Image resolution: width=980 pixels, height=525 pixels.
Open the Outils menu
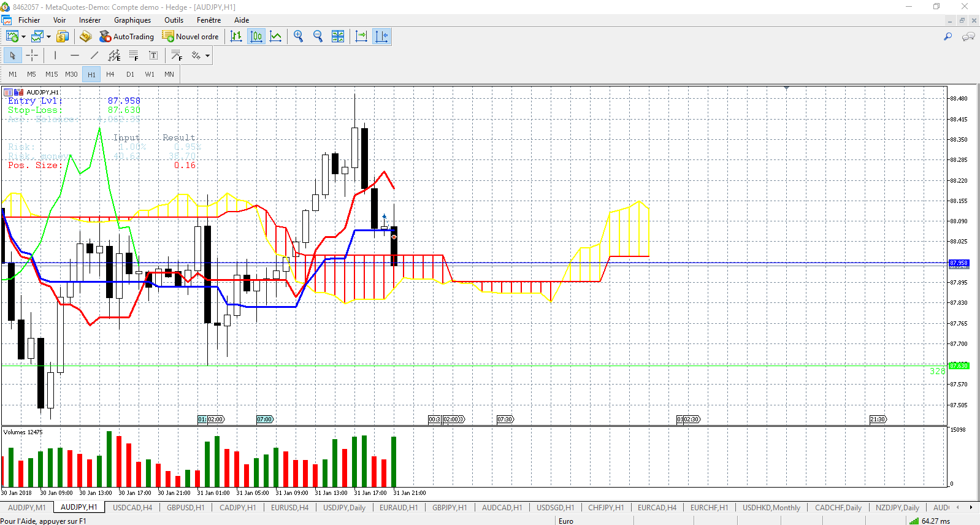(174, 20)
